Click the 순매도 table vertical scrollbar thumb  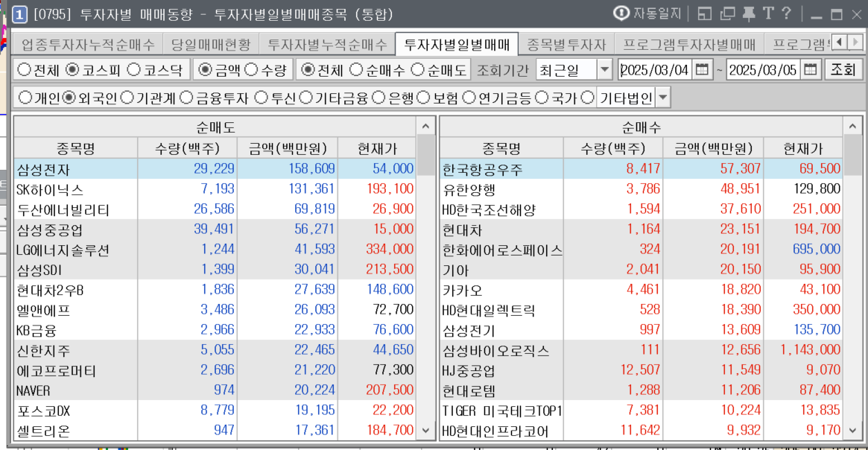click(x=425, y=153)
